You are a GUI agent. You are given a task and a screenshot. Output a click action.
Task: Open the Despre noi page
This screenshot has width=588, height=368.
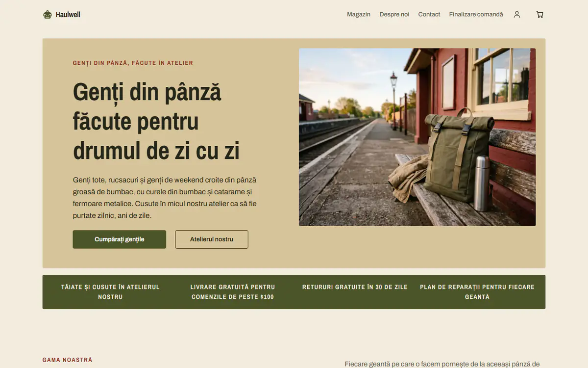coord(394,15)
